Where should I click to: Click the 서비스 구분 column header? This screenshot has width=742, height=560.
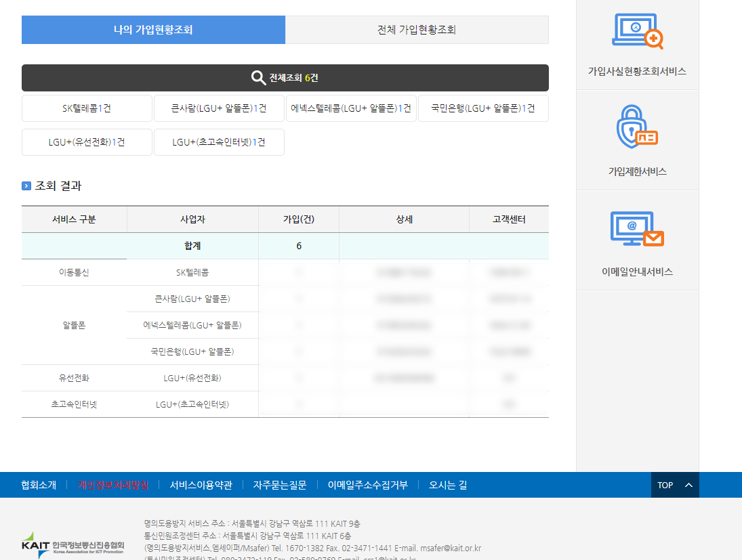[75, 219]
